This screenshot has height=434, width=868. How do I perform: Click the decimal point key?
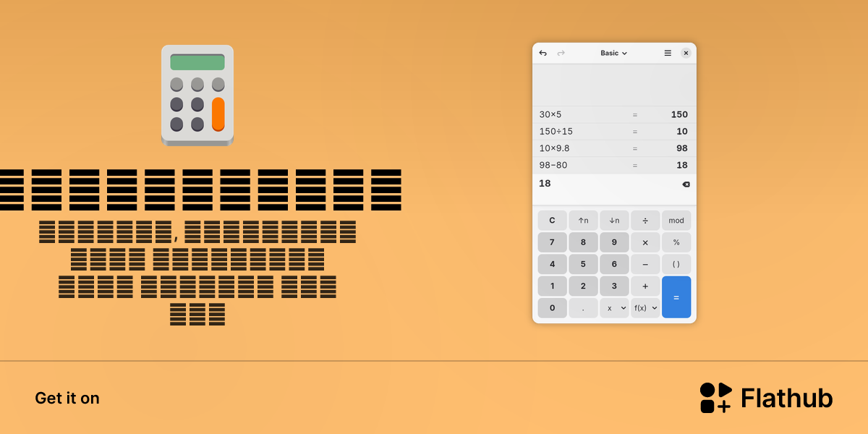[583, 308]
